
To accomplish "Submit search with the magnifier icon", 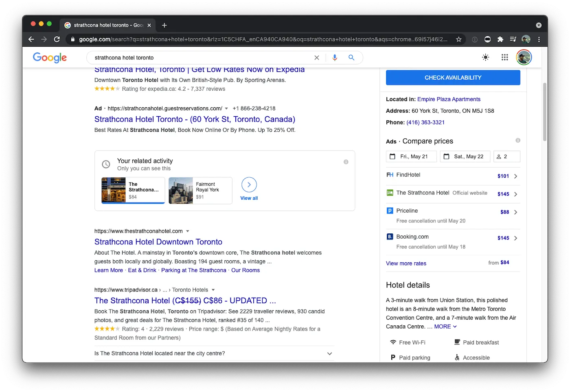I will coord(351,58).
